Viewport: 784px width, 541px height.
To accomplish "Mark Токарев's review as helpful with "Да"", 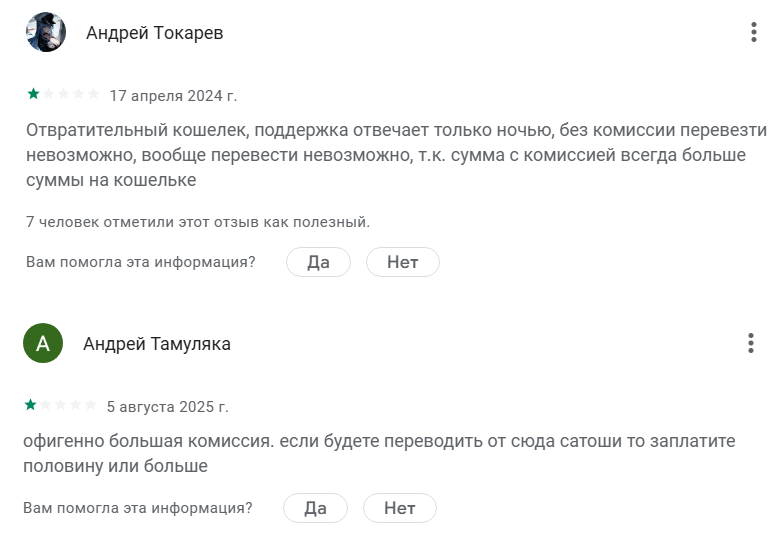I will click(x=318, y=262).
